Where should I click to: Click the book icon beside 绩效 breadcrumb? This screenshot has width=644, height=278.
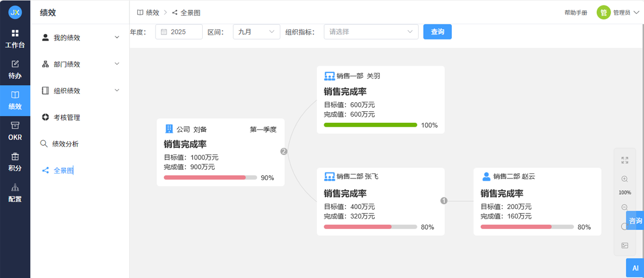click(x=140, y=13)
